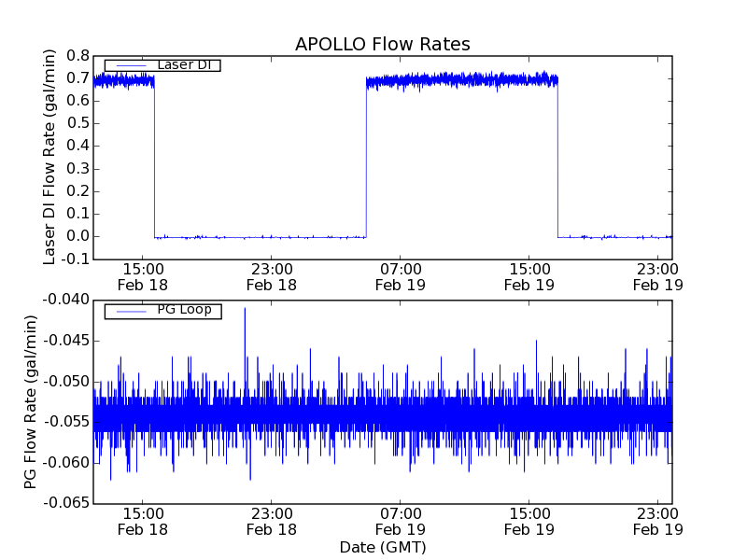Click bottom chart's 07:00 Feb 19 label

pos(401,522)
